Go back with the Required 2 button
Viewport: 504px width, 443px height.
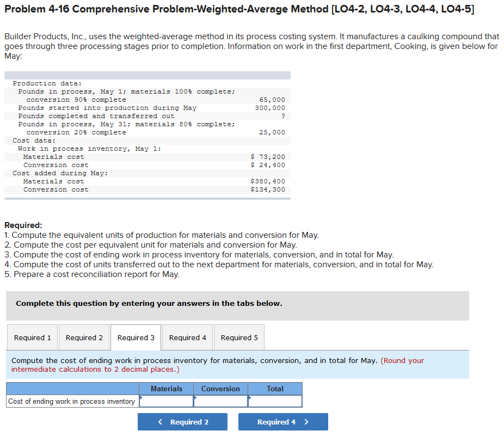(182, 422)
